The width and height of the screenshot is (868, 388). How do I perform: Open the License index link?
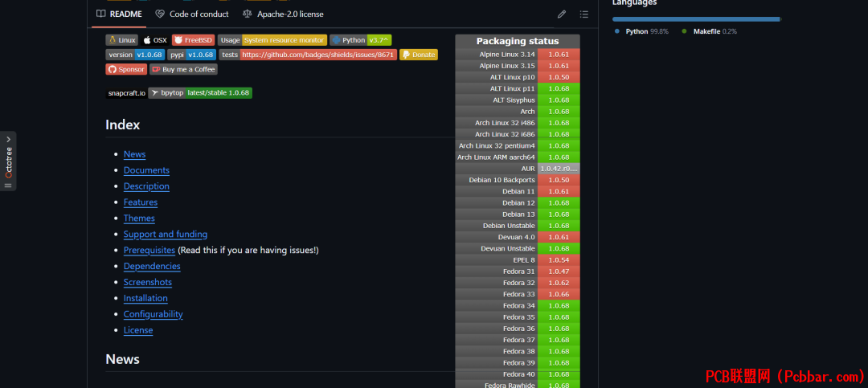point(138,330)
